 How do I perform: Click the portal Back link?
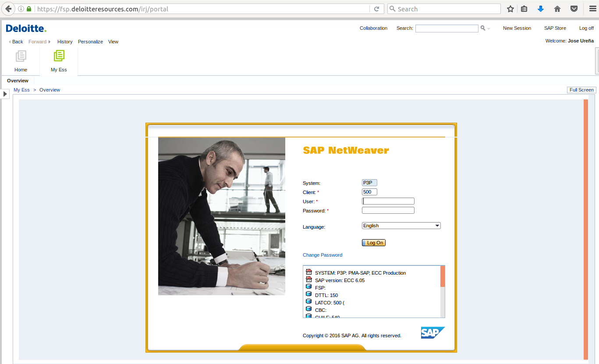tap(18, 42)
